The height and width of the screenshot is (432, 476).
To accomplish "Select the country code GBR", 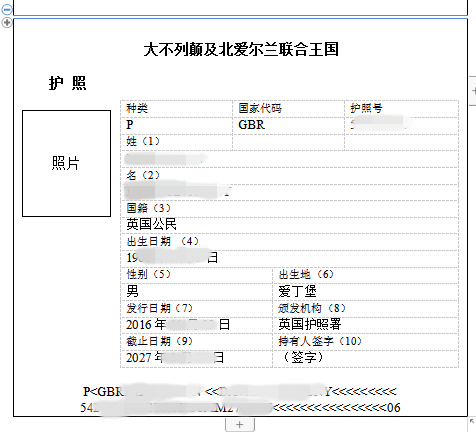I will click(252, 125).
